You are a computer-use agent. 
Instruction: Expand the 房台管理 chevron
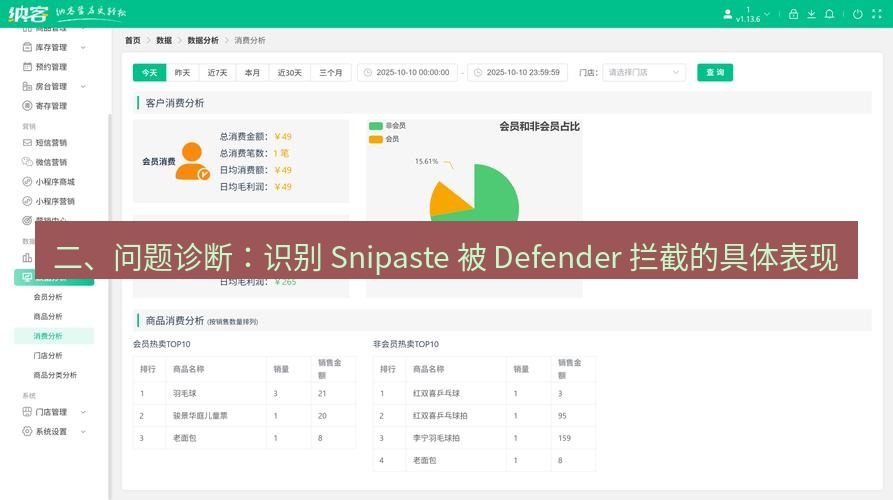(x=83, y=87)
